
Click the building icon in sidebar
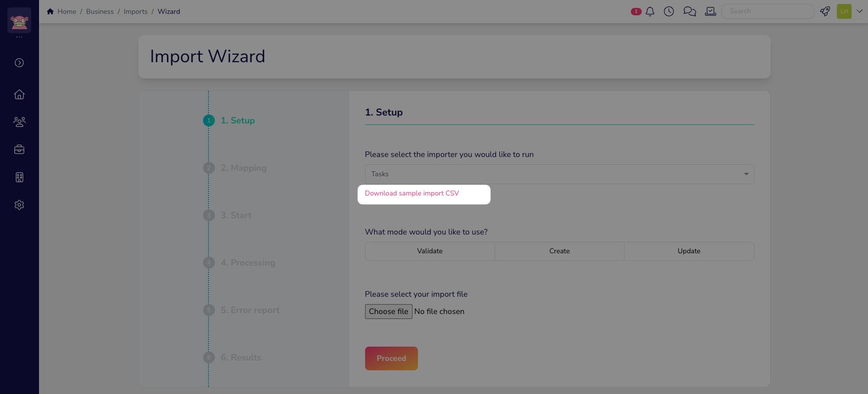tap(19, 177)
